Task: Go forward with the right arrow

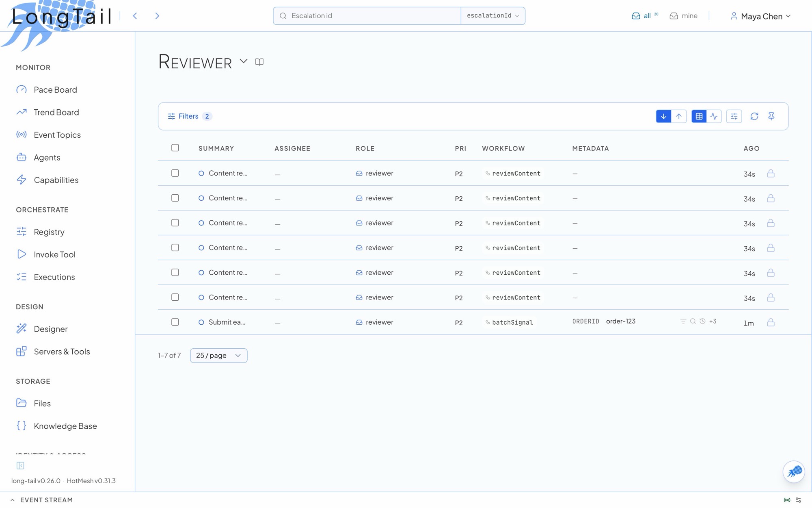Action: pyautogui.click(x=157, y=16)
